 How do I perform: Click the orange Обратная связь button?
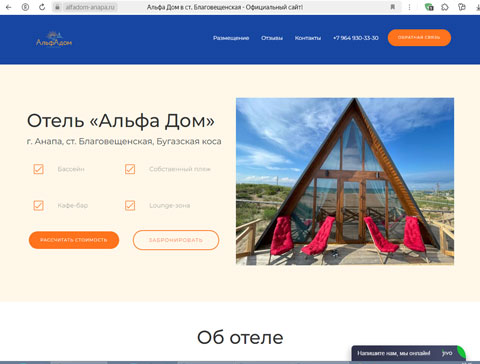pyautogui.click(x=419, y=38)
